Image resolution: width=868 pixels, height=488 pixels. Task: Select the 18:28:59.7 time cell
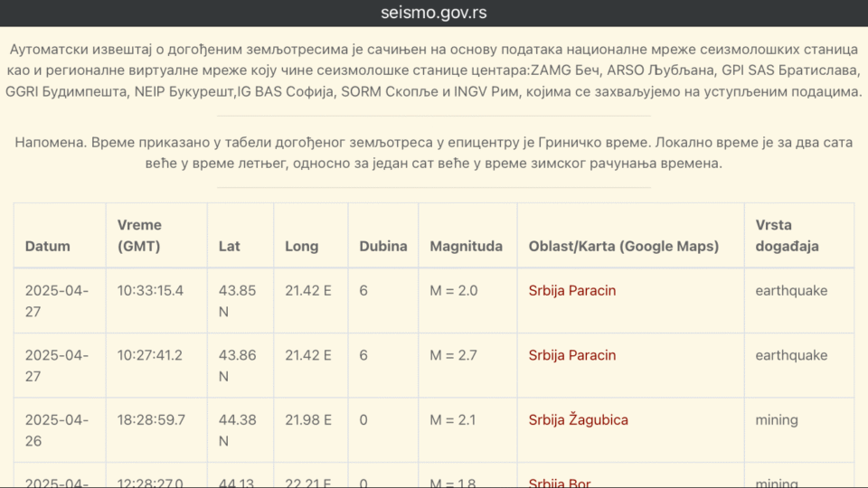(x=151, y=420)
